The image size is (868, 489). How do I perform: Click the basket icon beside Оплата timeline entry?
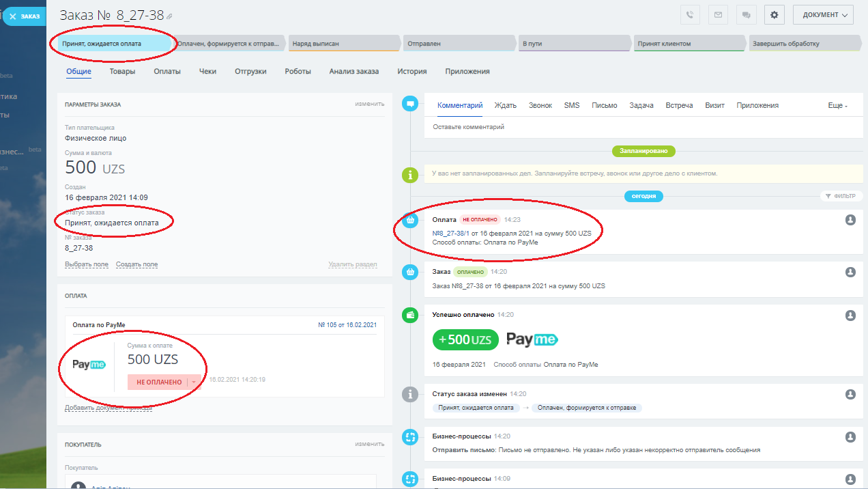click(x=410, y=220)
